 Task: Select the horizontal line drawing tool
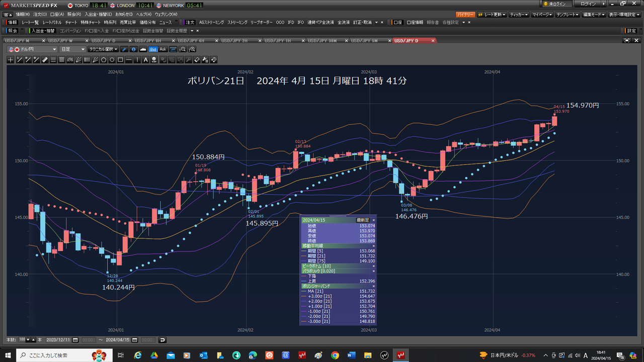(x=129, y=60)
